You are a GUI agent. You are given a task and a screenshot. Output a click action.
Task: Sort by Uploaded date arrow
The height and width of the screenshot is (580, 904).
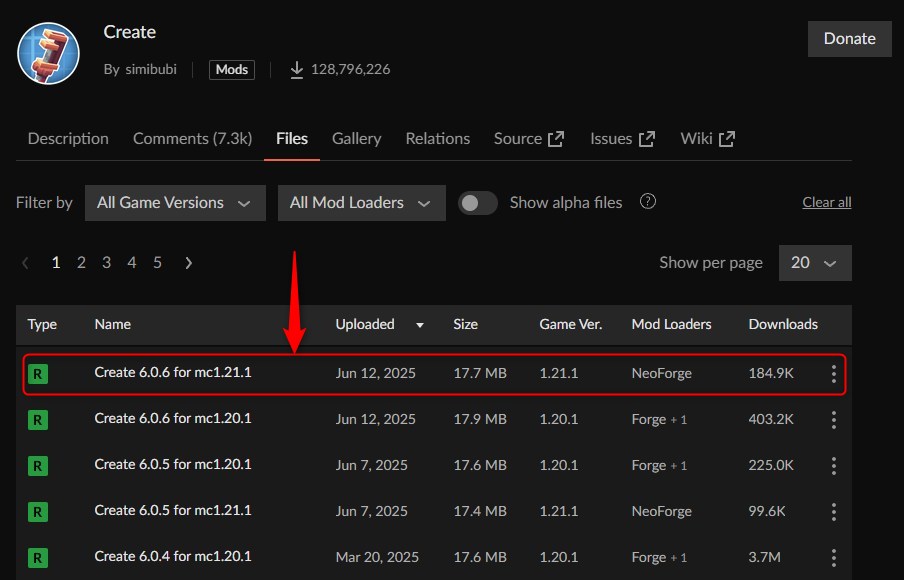420,325
